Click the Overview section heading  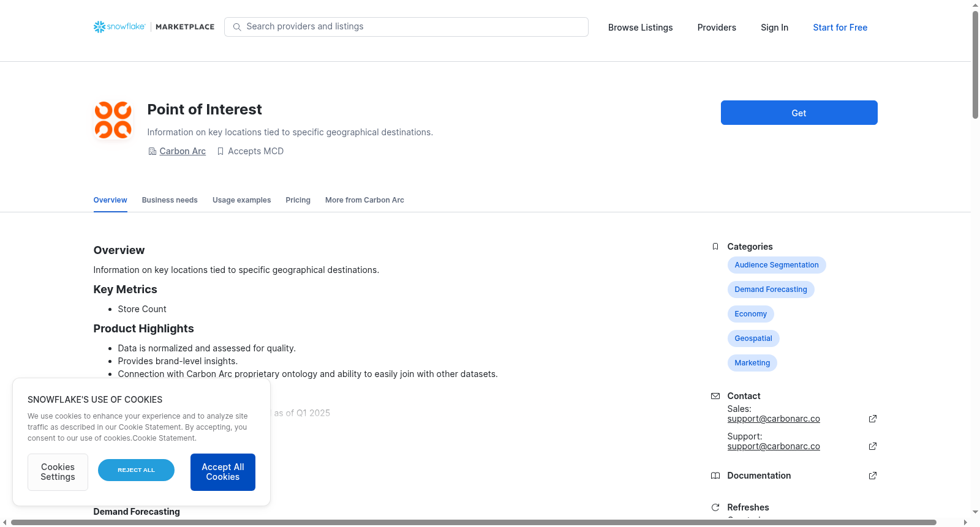click(119, 250)
